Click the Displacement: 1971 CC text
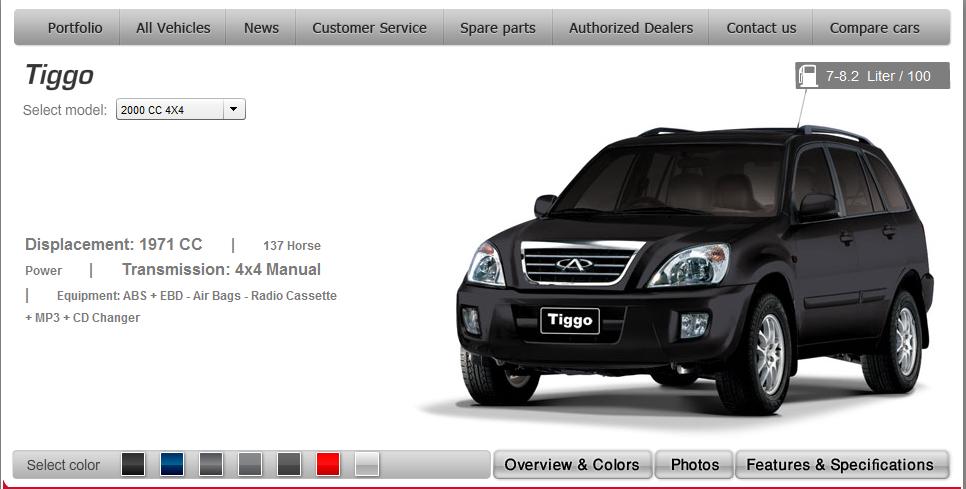 click(x=113, y=244)
